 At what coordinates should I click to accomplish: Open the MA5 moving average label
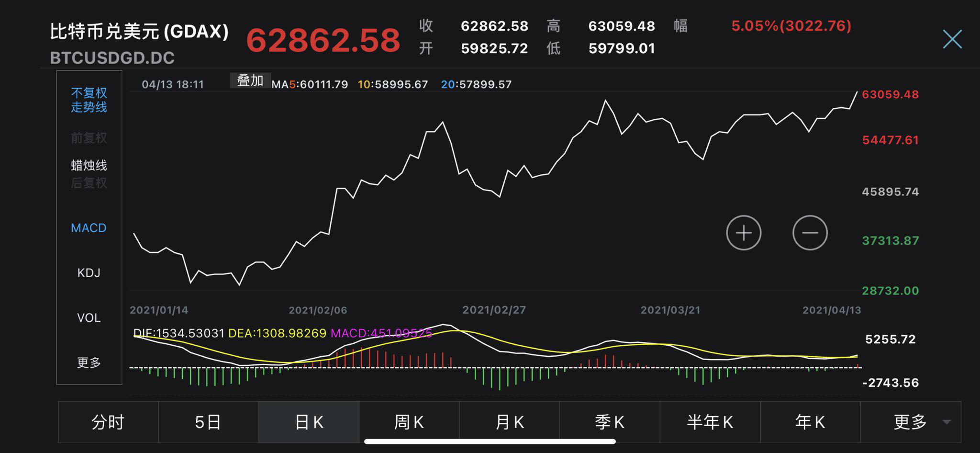pos(310,85)
